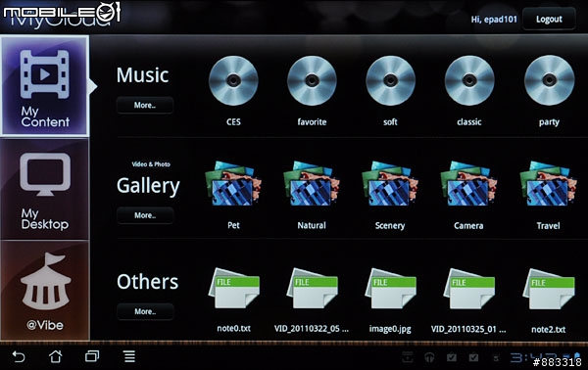Open the soft music disc
The width and height of the screenshot is (588, 370).
[x=390, y=81]
